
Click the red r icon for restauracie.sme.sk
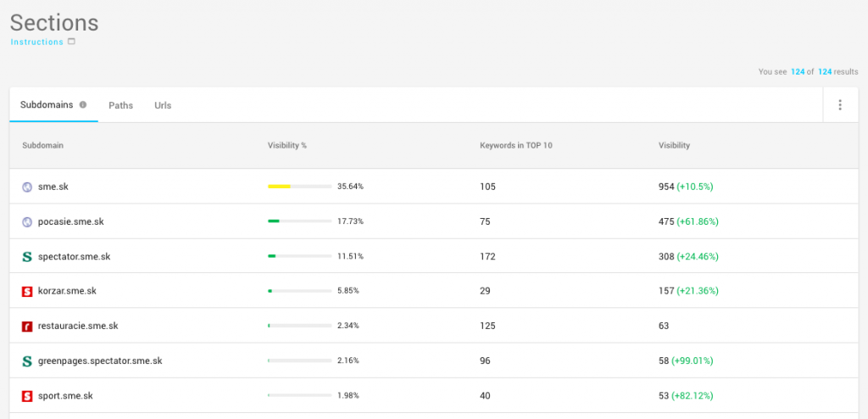pyautogui.click(x=27, y=326)
